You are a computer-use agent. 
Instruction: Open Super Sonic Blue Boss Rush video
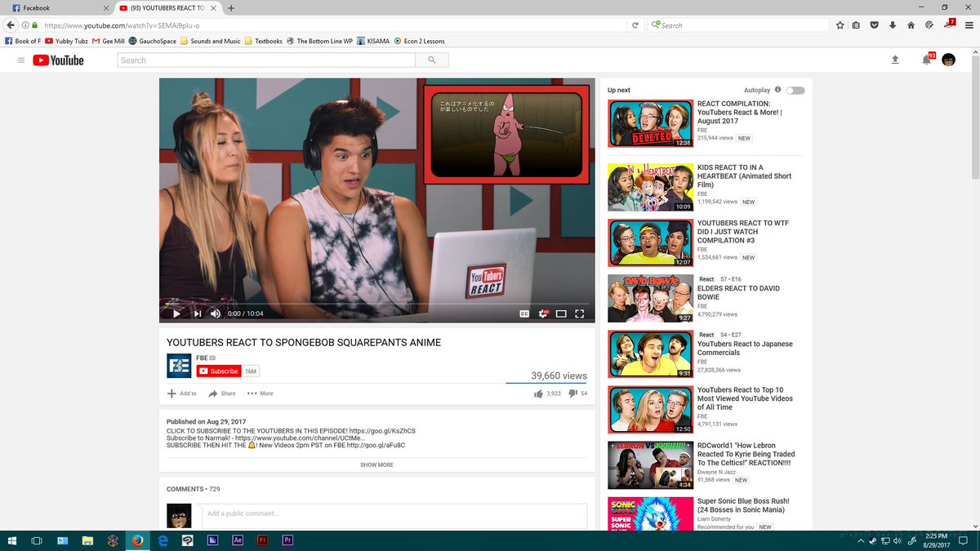743,505
